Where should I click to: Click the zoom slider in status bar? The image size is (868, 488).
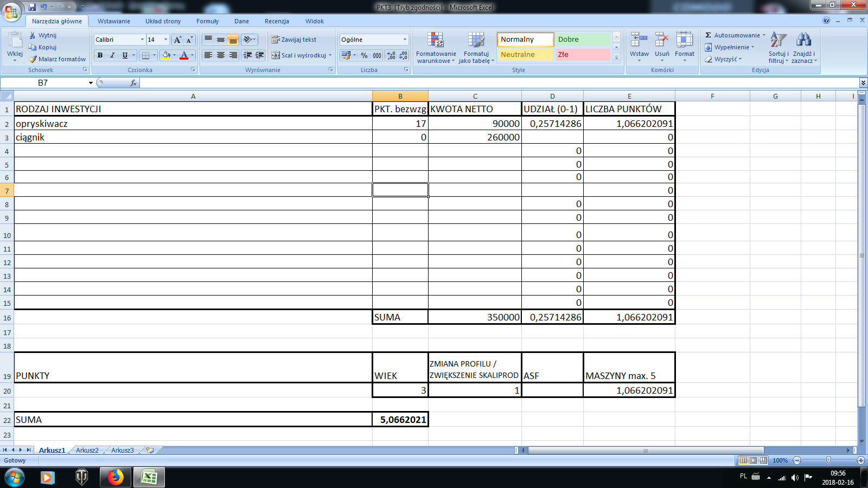[x=828, y=460]
